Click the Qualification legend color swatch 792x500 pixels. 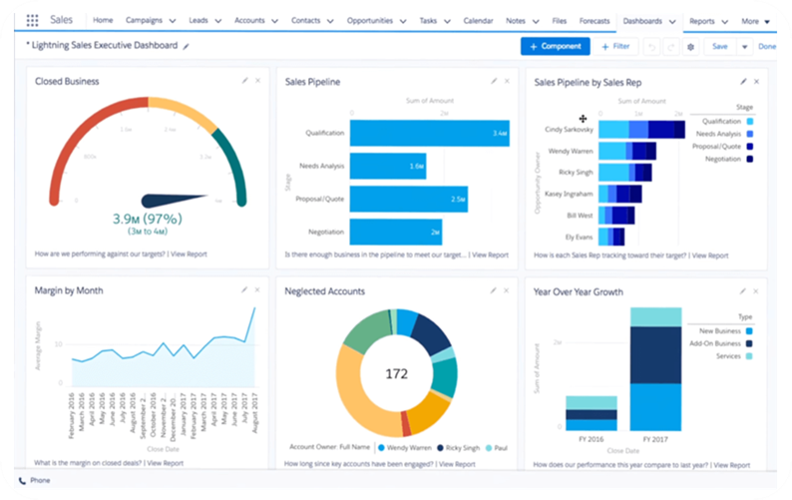pos(750,121)
